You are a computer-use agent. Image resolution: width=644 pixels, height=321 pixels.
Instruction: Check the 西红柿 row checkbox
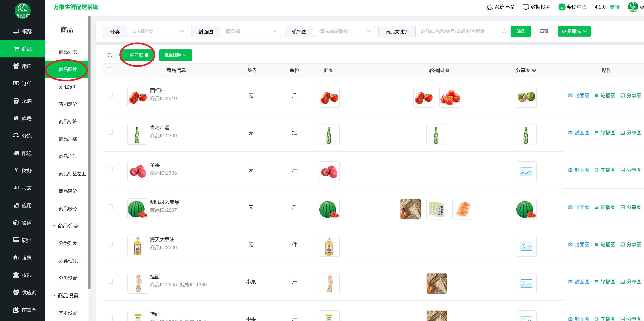pyautogui.click(x=110, y=95)
